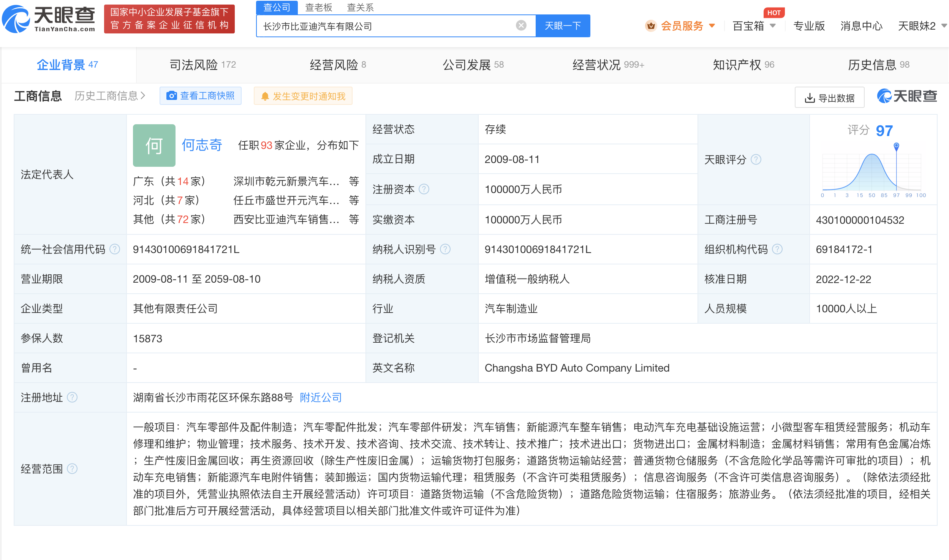Image resolution: width=949 pixels, height=560 pixels.
Task: Open help icon next to 纳税人识别号
Action: click(x=445, y=249)
